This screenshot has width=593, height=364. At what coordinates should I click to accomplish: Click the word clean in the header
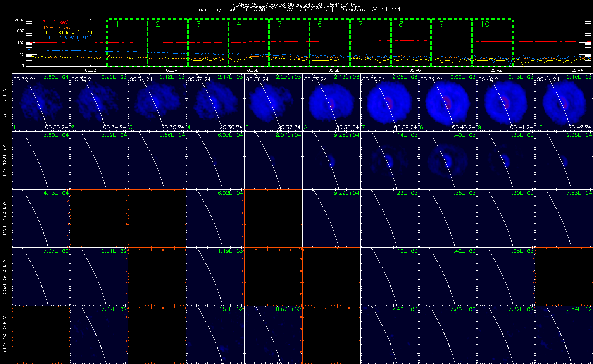[x=201, y=10]
